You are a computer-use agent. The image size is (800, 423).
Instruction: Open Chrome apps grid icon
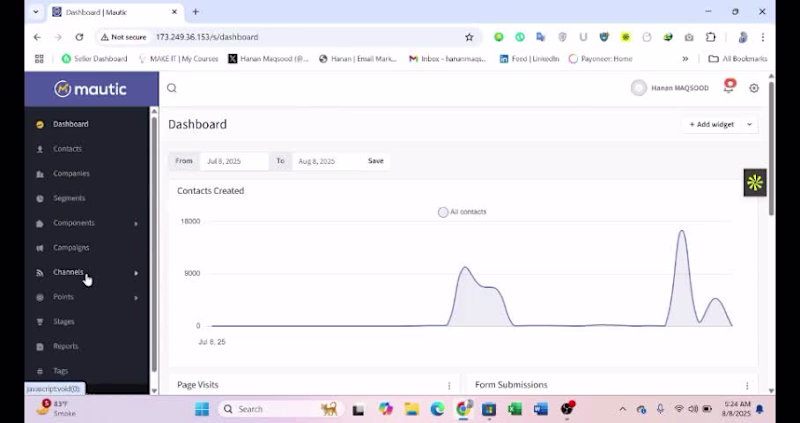(39, 59)
